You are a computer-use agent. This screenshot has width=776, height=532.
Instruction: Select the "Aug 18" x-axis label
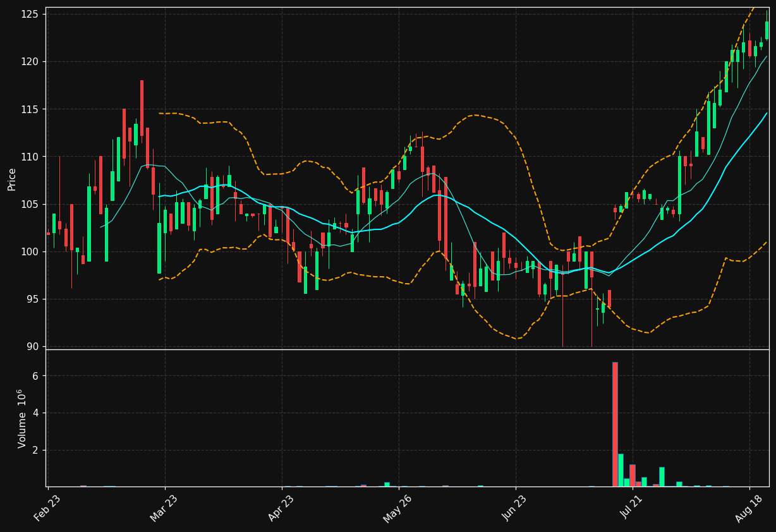748,509
